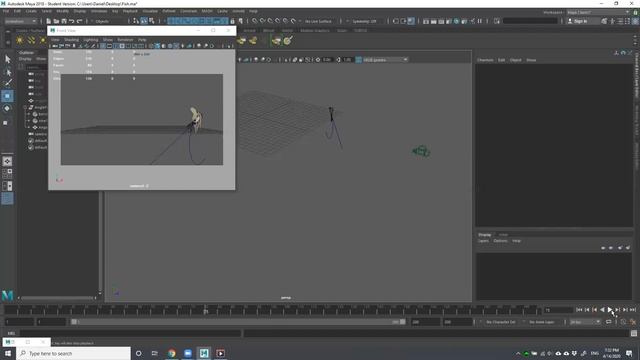Click the Open Scene folder icon
The width and height of the screenshot is (640, 360).
(x=56, y=21)
